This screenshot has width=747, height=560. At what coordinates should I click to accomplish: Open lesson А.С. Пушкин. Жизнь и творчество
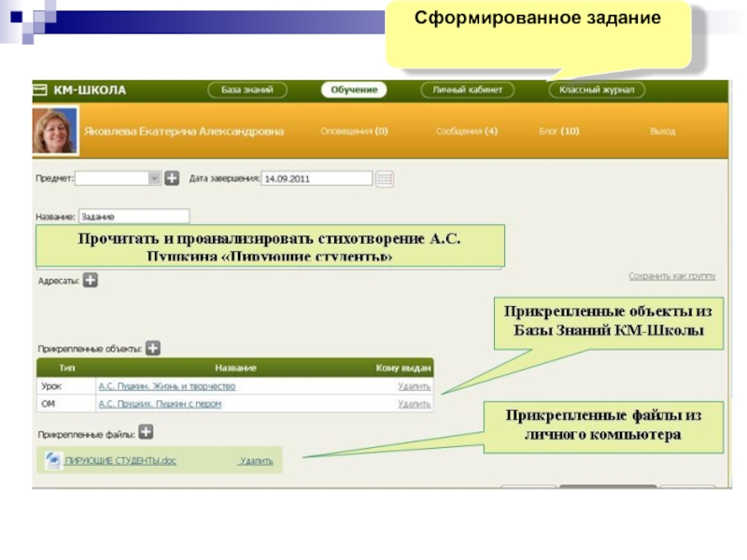tap(167, 386)
